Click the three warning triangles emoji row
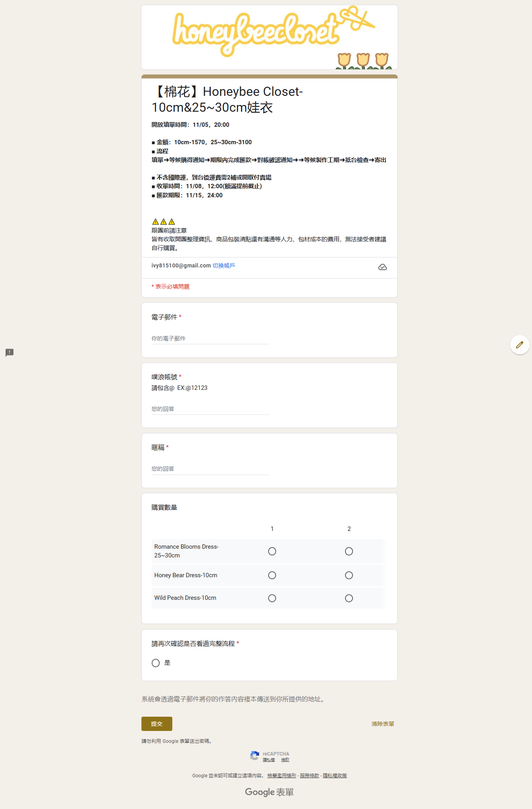This screenshot has height=809, width=532. click(164, 221)
